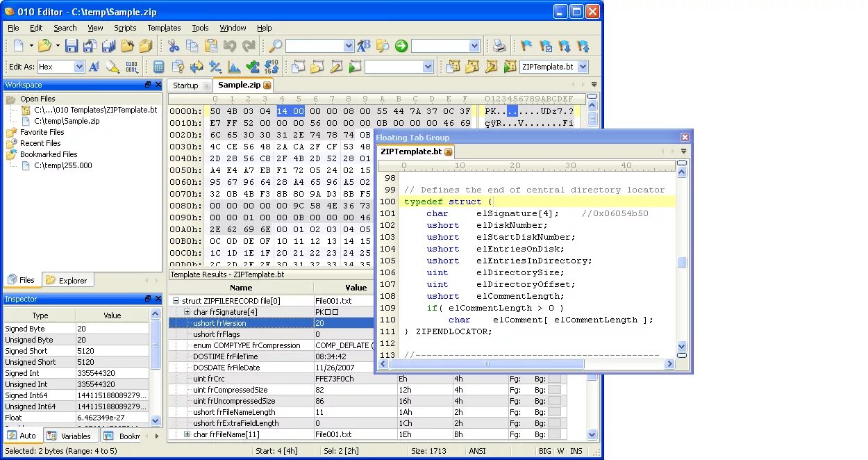Click the Font icon next to Edit As

pyautogui.click(x=94, y=67)
